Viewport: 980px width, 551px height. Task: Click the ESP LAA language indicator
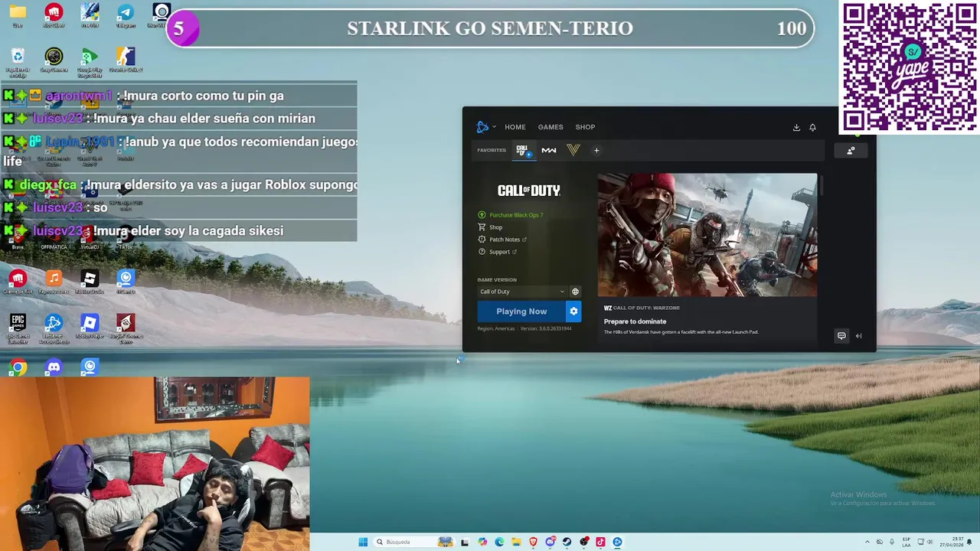(x=906, y=542)
